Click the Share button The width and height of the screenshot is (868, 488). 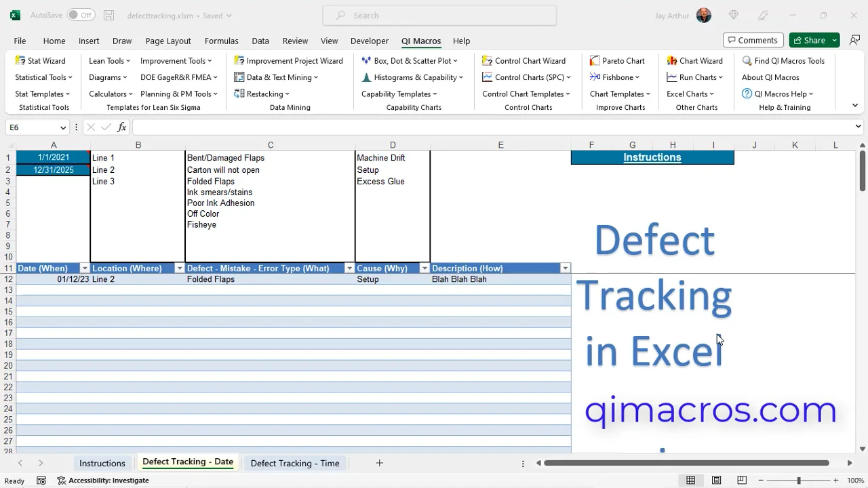(809, 41)
